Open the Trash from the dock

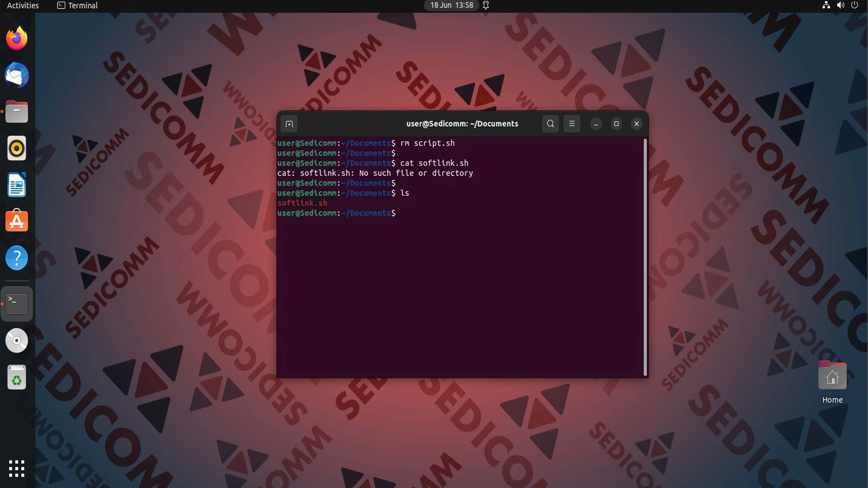pos(17,377)
